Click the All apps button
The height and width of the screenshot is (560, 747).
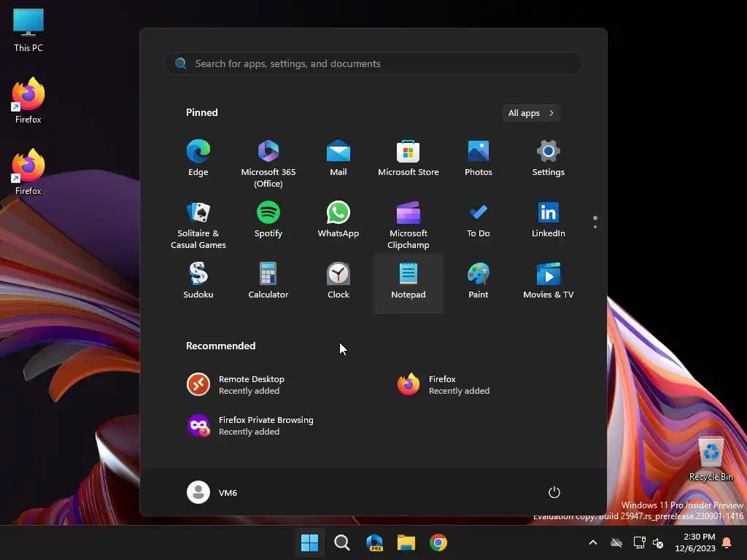click(531, 113)
